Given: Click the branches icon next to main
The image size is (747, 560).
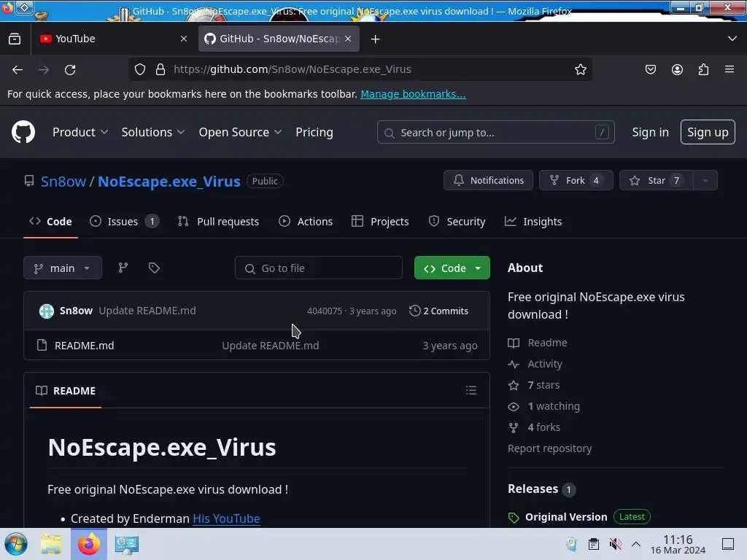Looking at the screenshot, I should tap(123, 268).
